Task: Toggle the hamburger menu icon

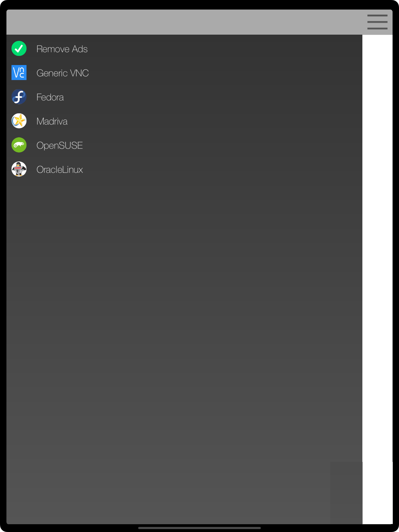Action: [377, 22]
